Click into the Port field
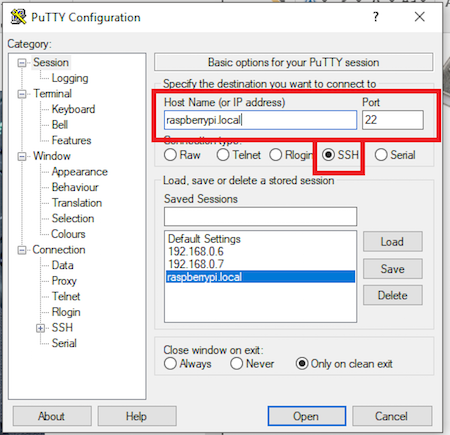This screenshot has height=435, width=450. pyautogui.click(x=393, y=120)
